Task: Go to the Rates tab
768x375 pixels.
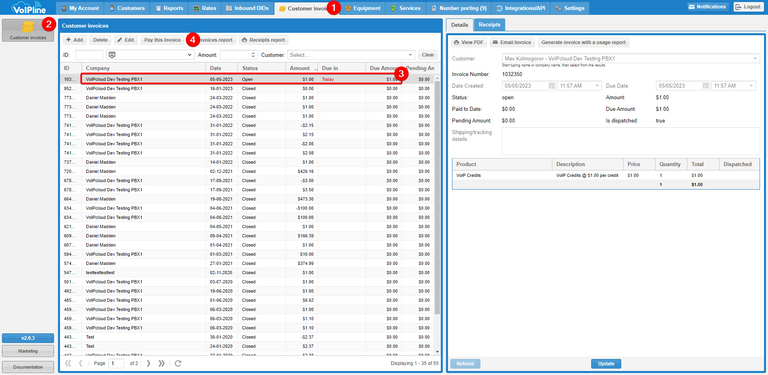Action: click(x=205, y=8)
